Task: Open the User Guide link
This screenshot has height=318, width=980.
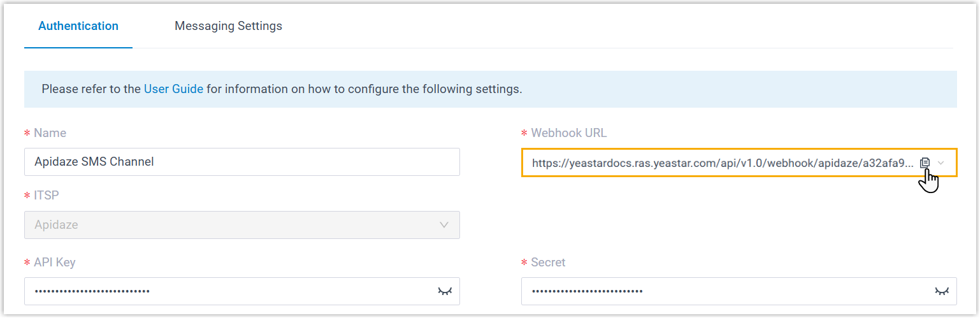Action: (x=173, y=89)
